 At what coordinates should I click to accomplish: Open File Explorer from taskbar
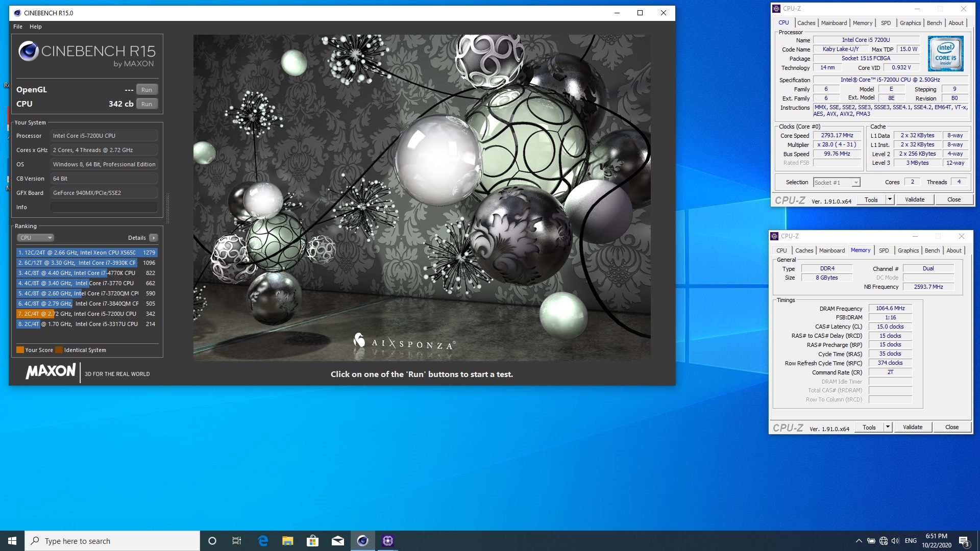(288, 541)
